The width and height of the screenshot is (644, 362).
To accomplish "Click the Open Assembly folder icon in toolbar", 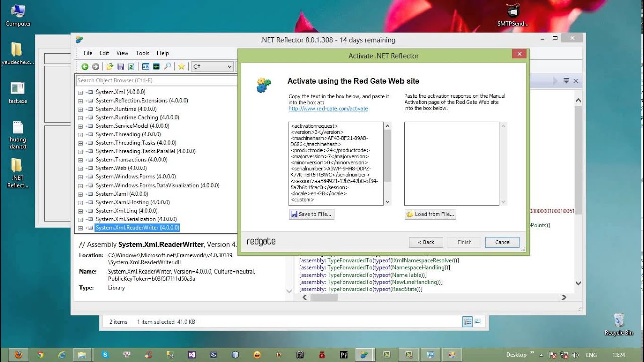I will [x=110, y=66].
